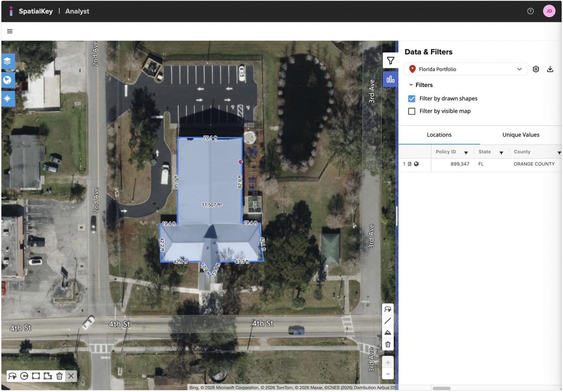
Task: Open the map layers panel
Action: [x=7, y=61]
